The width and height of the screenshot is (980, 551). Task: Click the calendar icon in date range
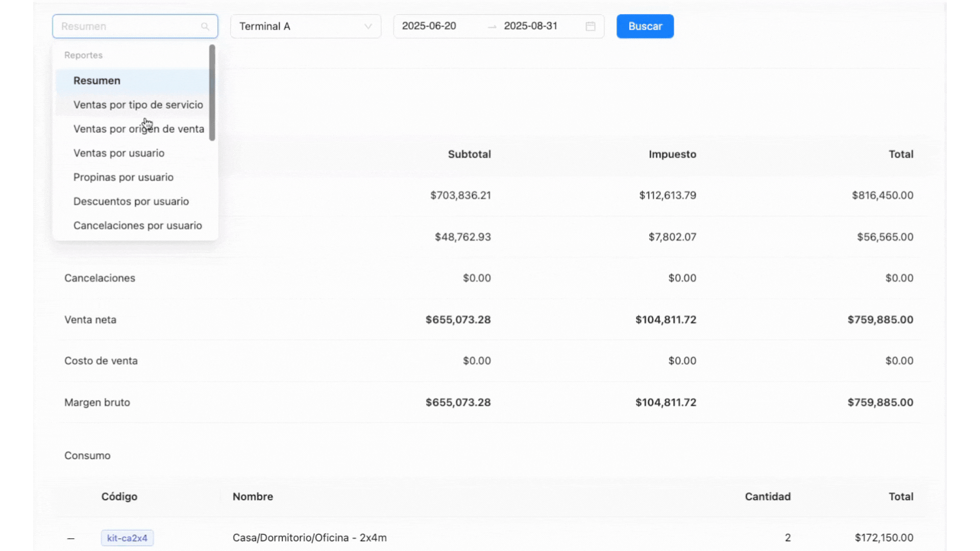[591, 27]
